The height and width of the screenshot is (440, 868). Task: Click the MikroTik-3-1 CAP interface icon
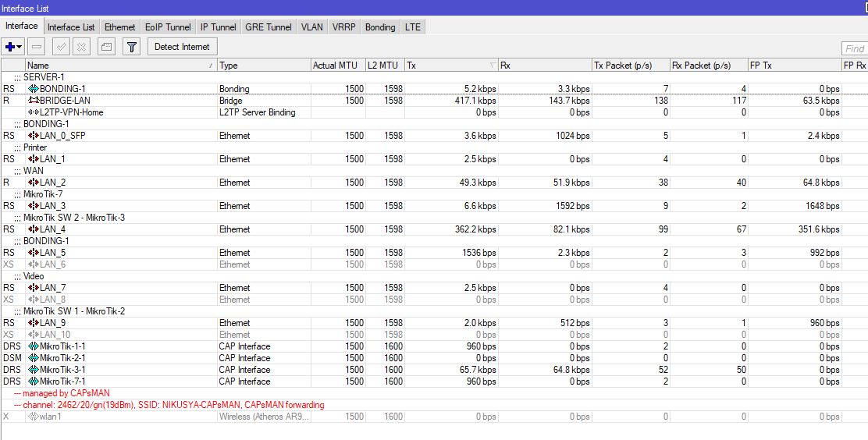[34, 370]
